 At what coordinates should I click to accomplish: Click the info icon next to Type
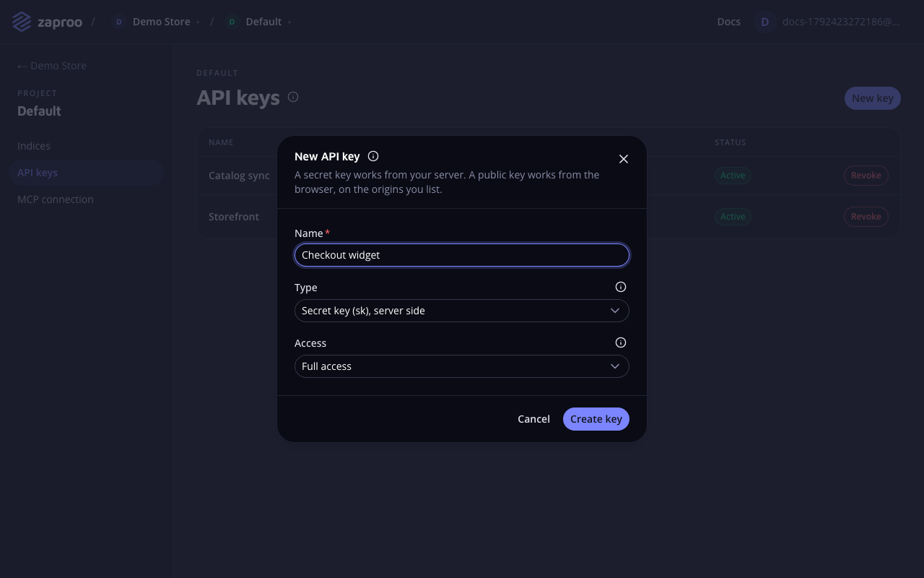coord(621,287)
